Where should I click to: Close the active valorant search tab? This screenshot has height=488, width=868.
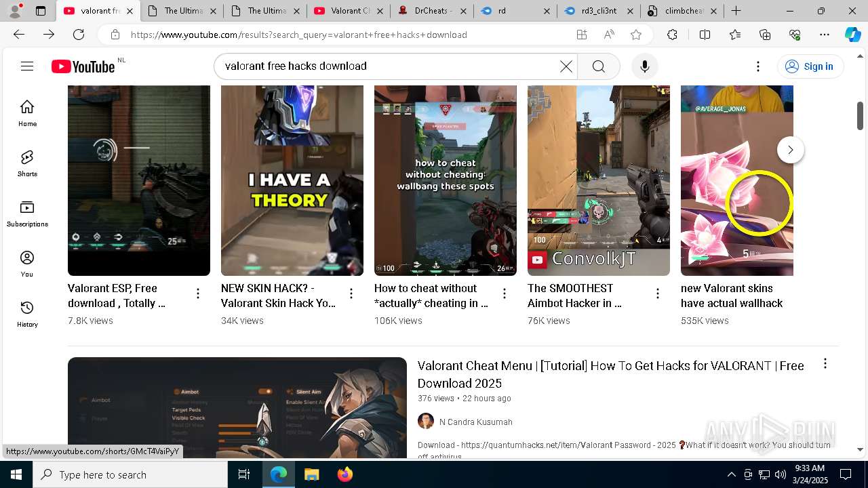130,11
